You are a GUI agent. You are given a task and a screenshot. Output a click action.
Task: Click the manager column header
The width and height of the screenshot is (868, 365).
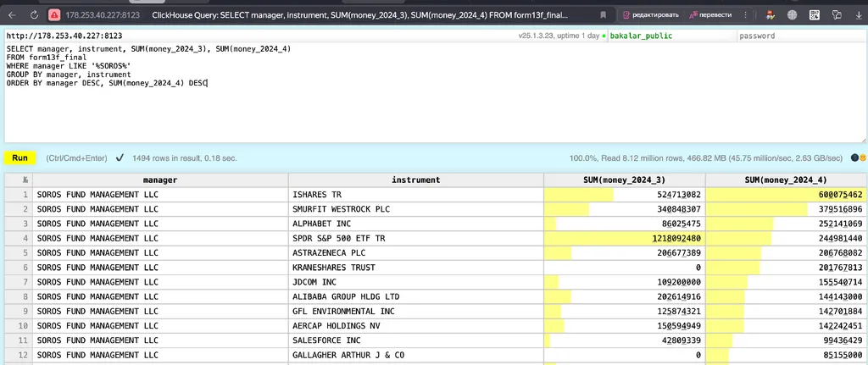[x=160, y=180]
